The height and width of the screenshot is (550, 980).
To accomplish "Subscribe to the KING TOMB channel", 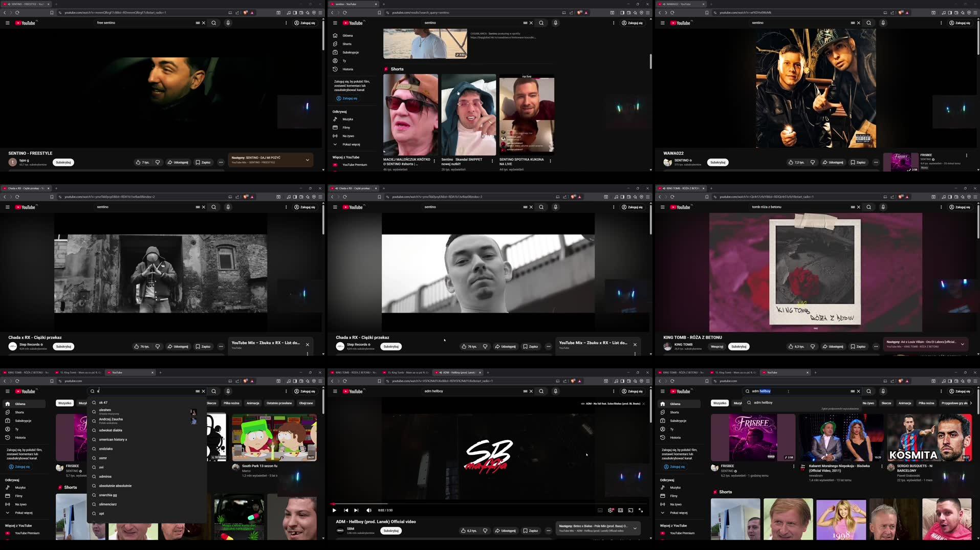I will click(738, 346).
